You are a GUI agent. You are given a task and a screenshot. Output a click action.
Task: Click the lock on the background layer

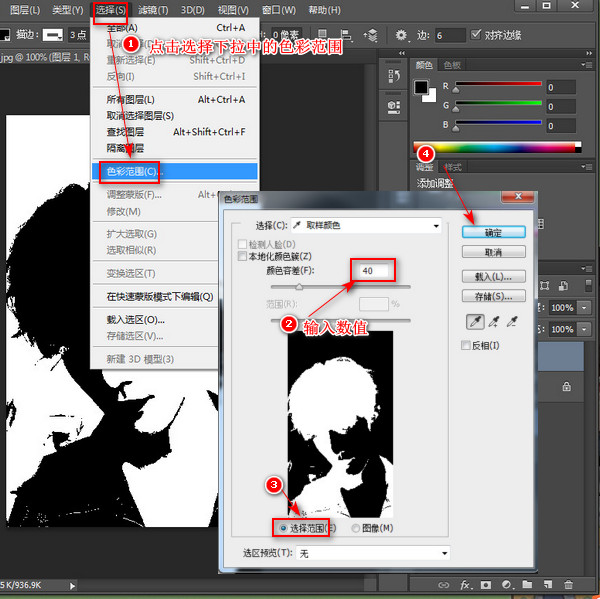pyautogui.click(x=567, y=387)
